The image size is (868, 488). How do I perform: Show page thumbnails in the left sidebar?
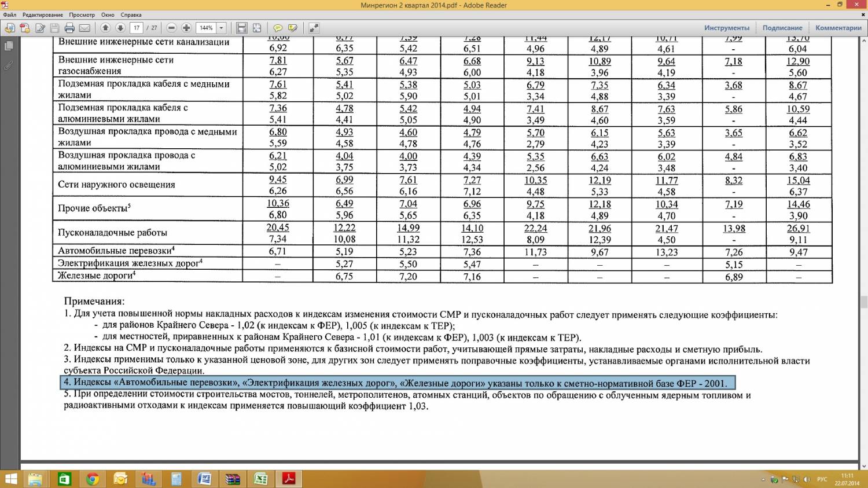pos(9,46)
